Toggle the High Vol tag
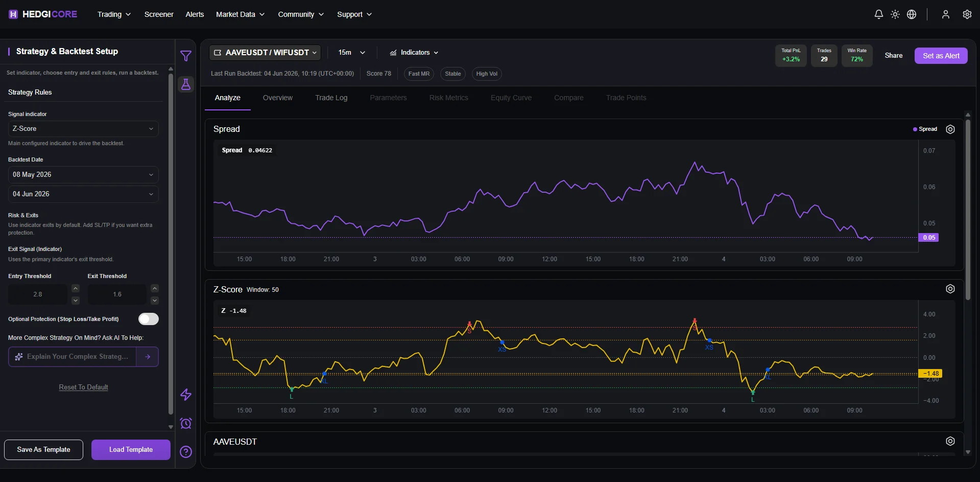The height and width of the screenshot is (482, 980). point(487,74)
